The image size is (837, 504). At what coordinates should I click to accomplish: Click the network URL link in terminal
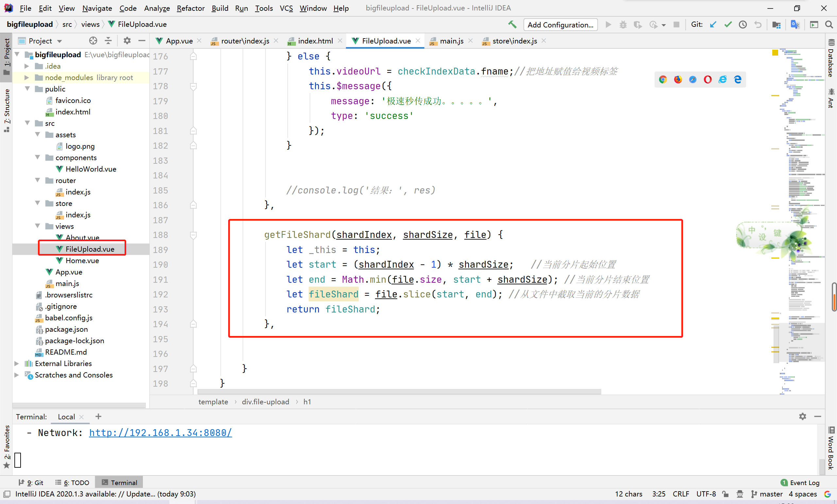[x=160, y=432]
